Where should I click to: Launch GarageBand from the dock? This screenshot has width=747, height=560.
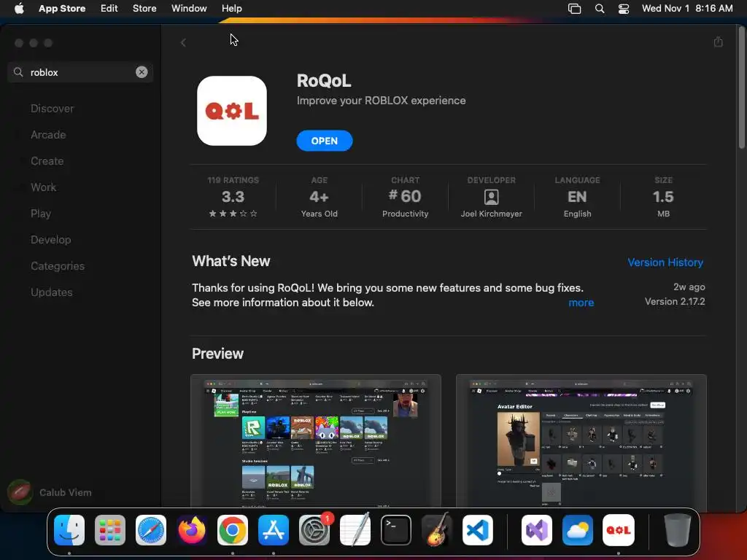point(437,530)
